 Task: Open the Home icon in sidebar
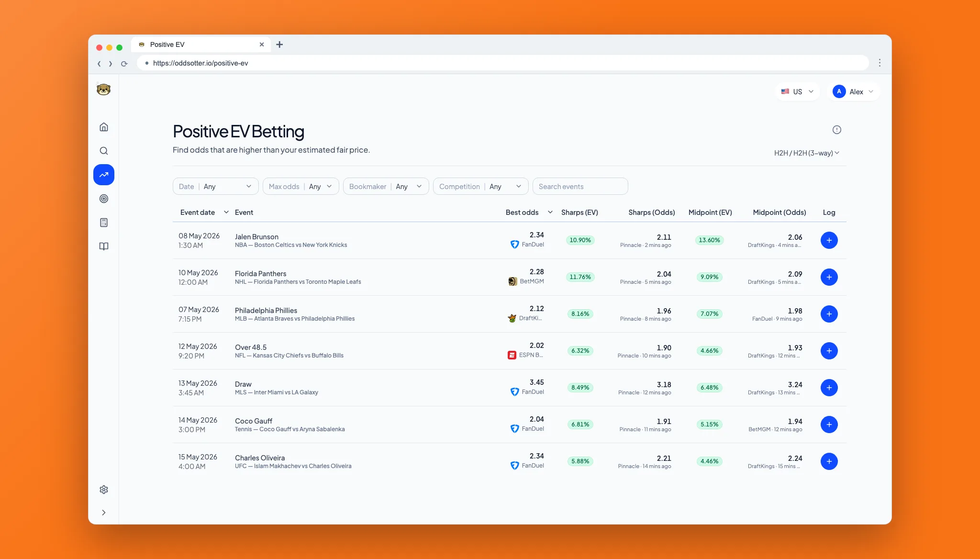104,127
